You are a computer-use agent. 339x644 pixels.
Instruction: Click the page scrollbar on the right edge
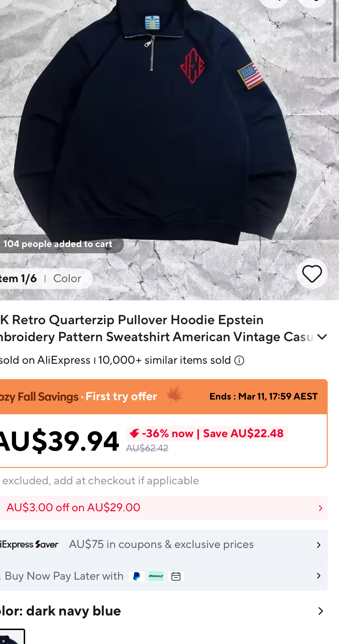click(335, 31)
